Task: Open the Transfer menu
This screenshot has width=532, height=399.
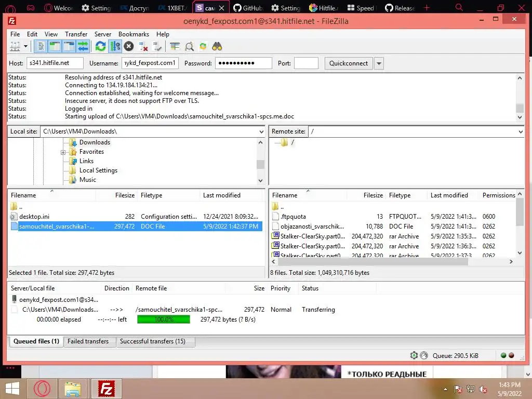Action: pos(76,34)
